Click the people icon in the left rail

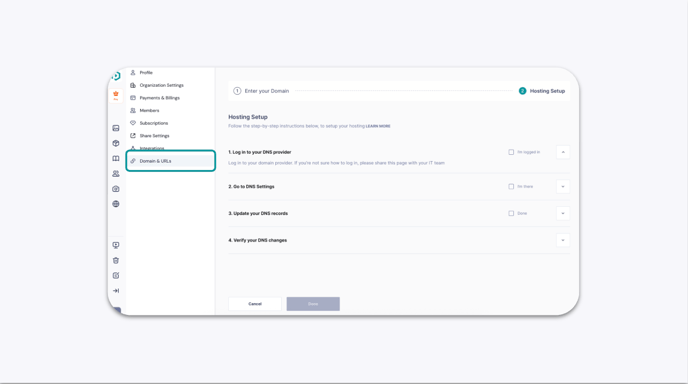116,174
